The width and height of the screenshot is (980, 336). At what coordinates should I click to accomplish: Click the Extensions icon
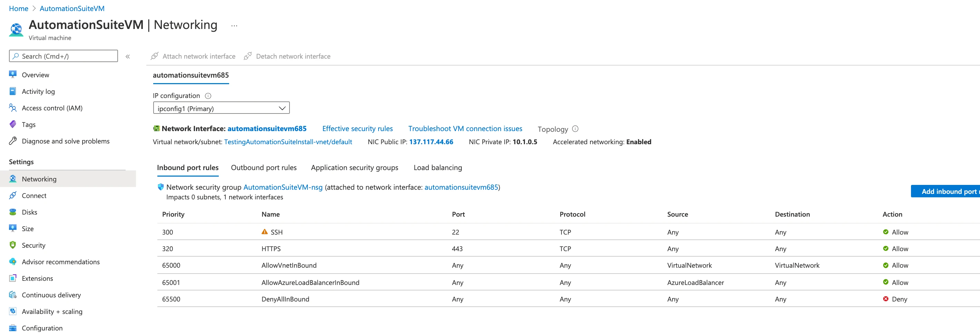pos(12,278)
